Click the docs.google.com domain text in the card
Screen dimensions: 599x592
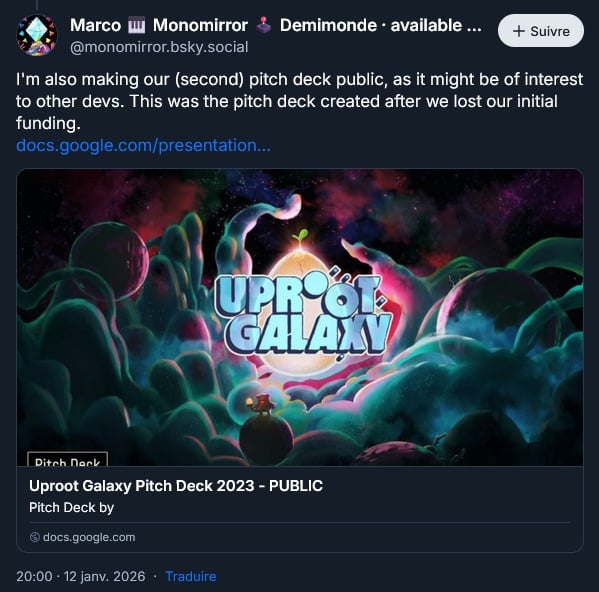(89, 537)
